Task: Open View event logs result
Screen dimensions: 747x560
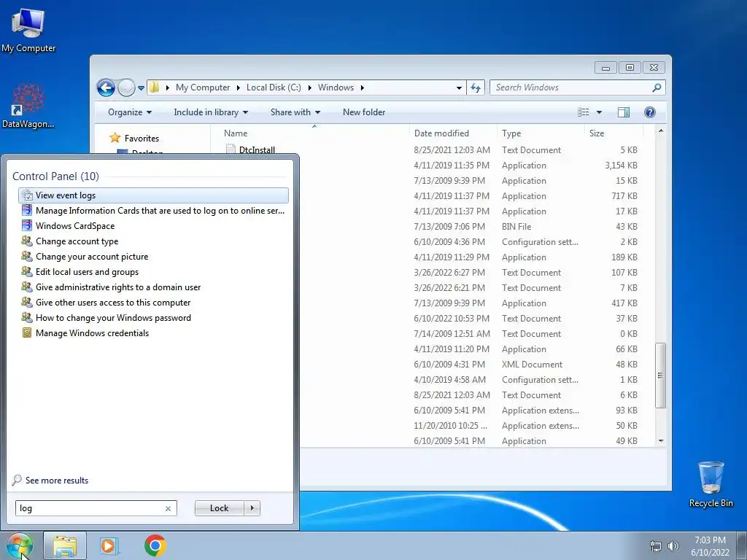Action: pos(153,195)
